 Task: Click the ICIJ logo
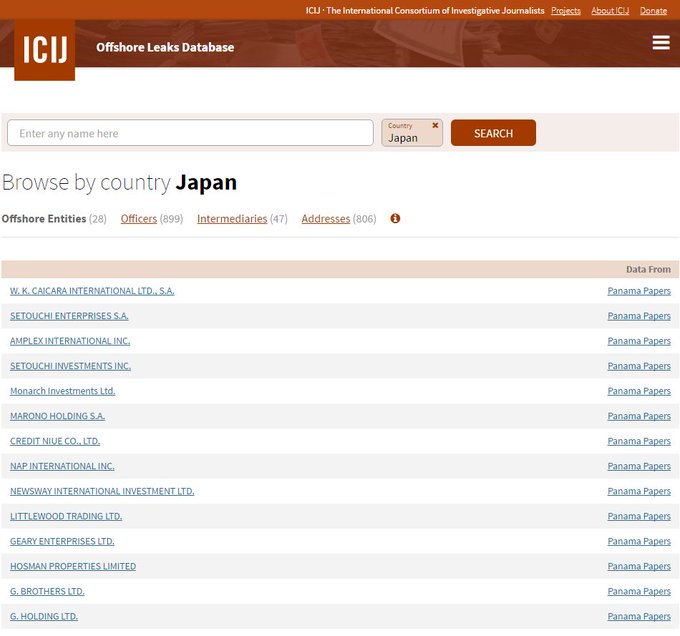[45, 50]
